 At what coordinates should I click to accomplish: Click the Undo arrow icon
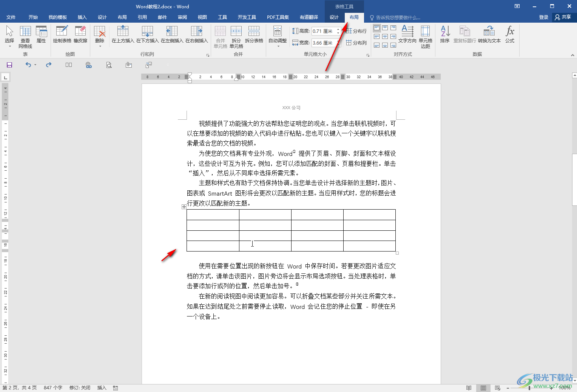[28, 65]
